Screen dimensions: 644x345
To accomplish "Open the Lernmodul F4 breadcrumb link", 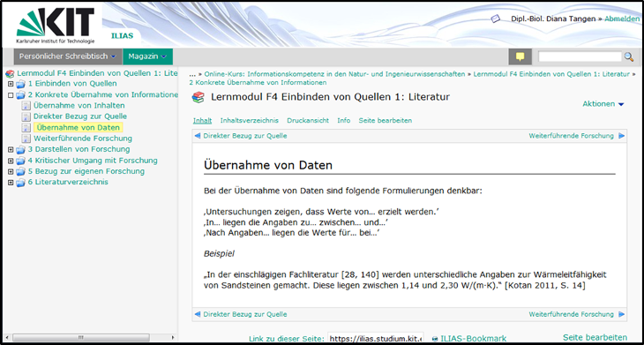I will click(x=551, y=74).
